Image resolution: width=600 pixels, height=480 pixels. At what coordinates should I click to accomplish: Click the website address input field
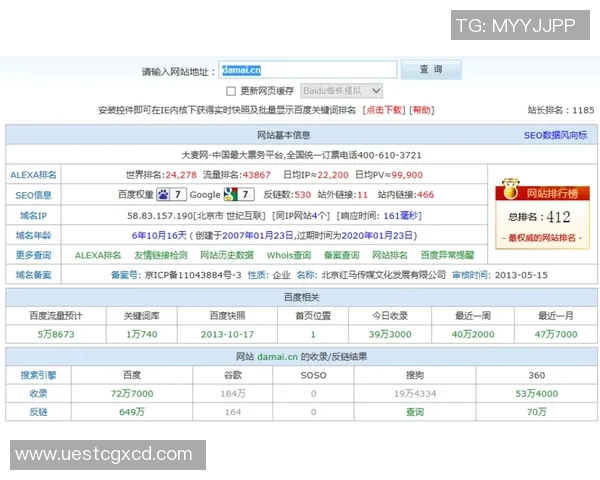pos(308,70)
